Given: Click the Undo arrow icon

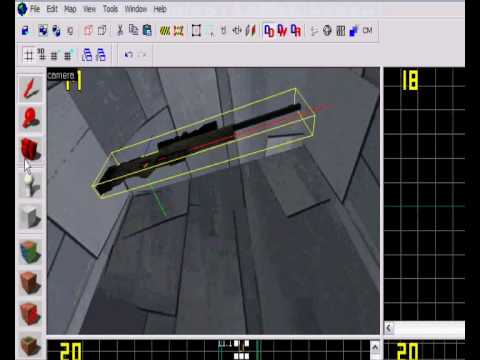Looking at the screenshot, I should tap(129, 54).
